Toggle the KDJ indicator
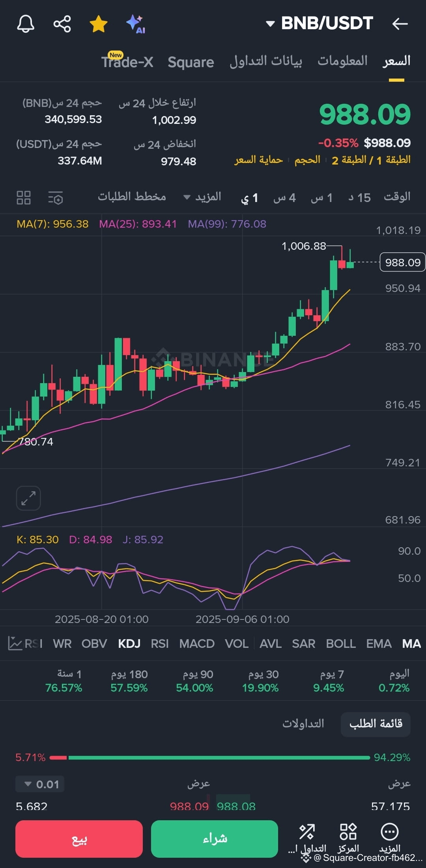426x868 pixels. pos(129,644)
